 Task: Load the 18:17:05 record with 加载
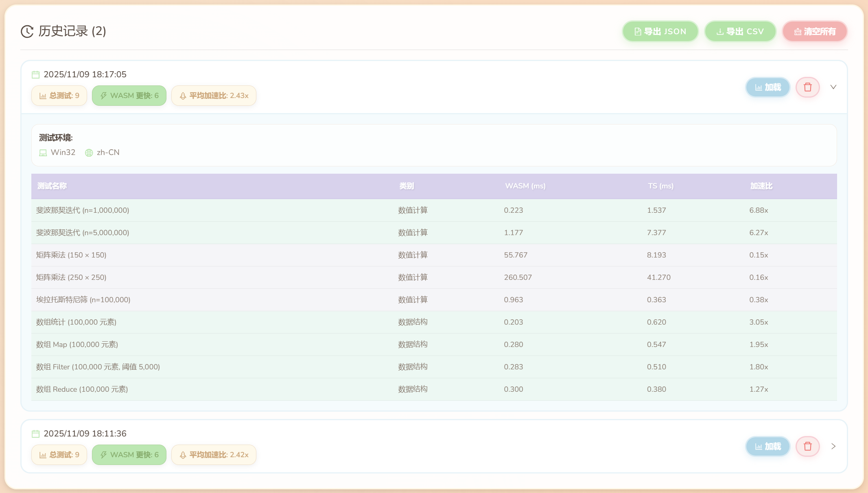tap(767, 87)
